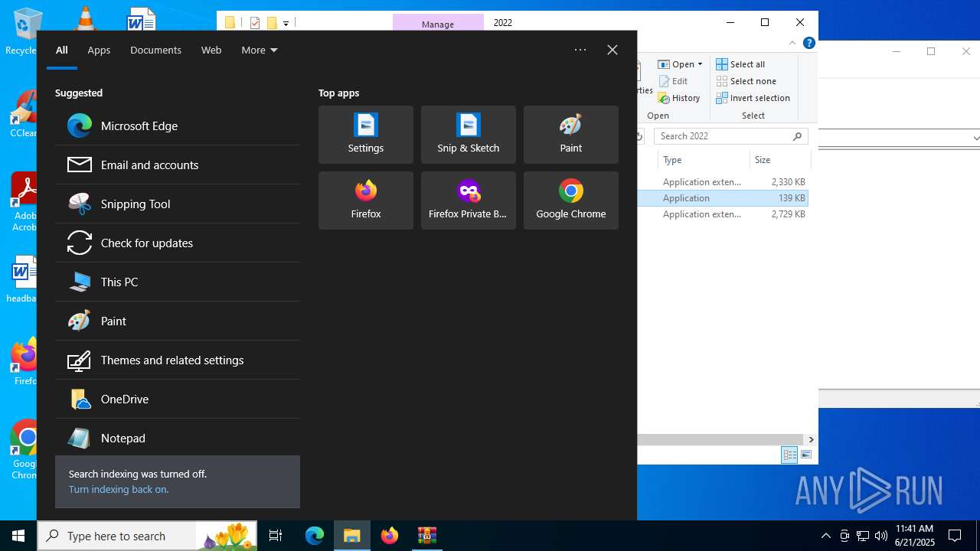The width and height of the screenshot is (980, 551).
Task: Click Turn indexing back on link
Action: pyautogui.click(x=119, y=489)
